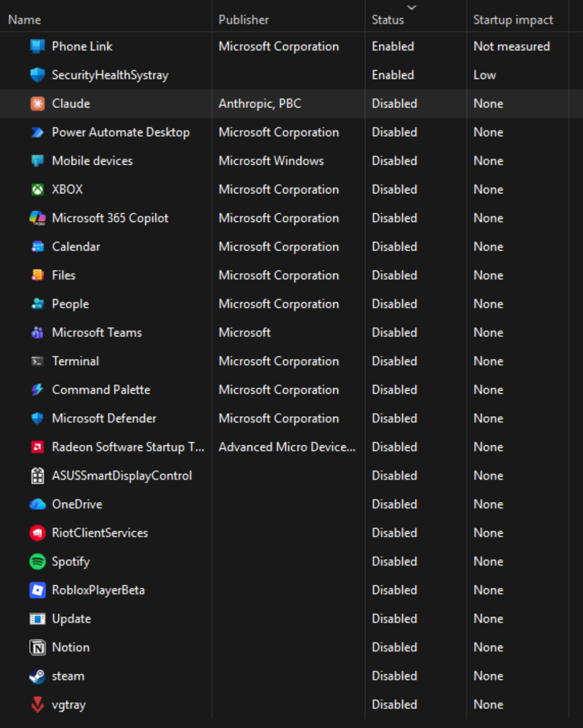The width and height of the screenshot is (583, 728).
Task: Click Microsoft Windows publisher cell
Action: click(x=271, y=161)
